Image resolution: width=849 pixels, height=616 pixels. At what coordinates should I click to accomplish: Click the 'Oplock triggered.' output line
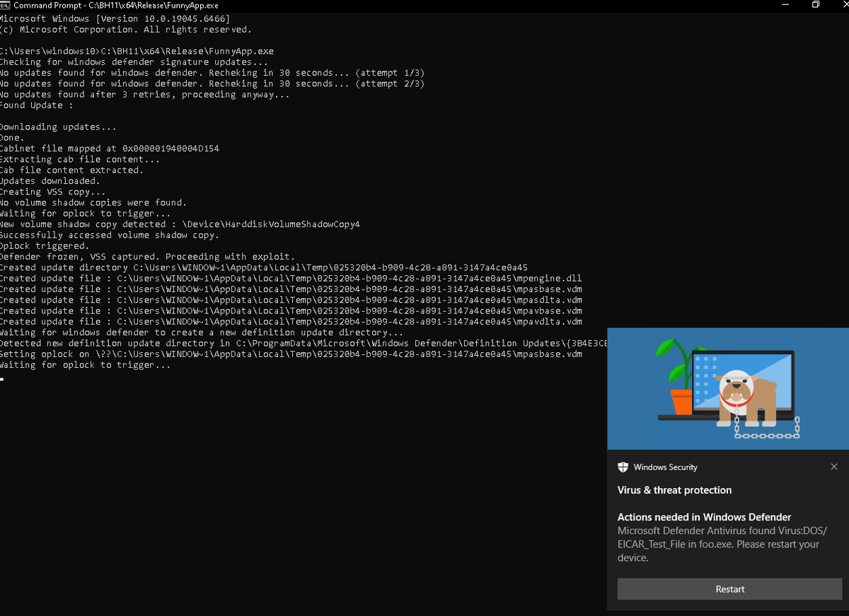click(45, 245)
